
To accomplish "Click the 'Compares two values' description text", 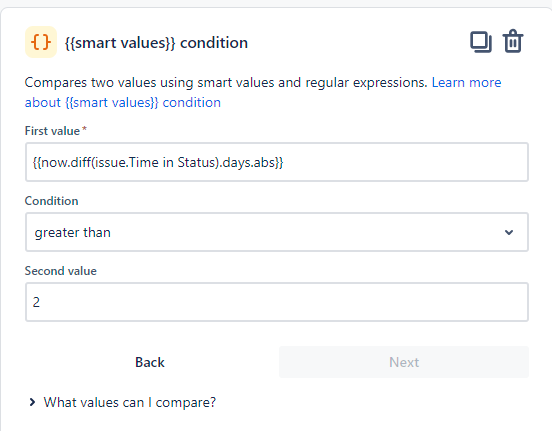I will coord(226,82).
